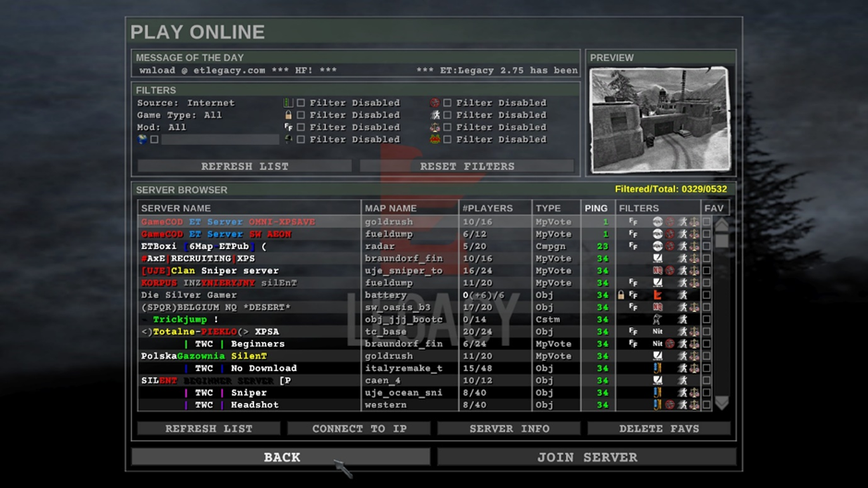Image resolution: width=868 pixels, height=488 pixels.
Task: Toggle the checkbox beside the globe icon
Action: (154, 140)
